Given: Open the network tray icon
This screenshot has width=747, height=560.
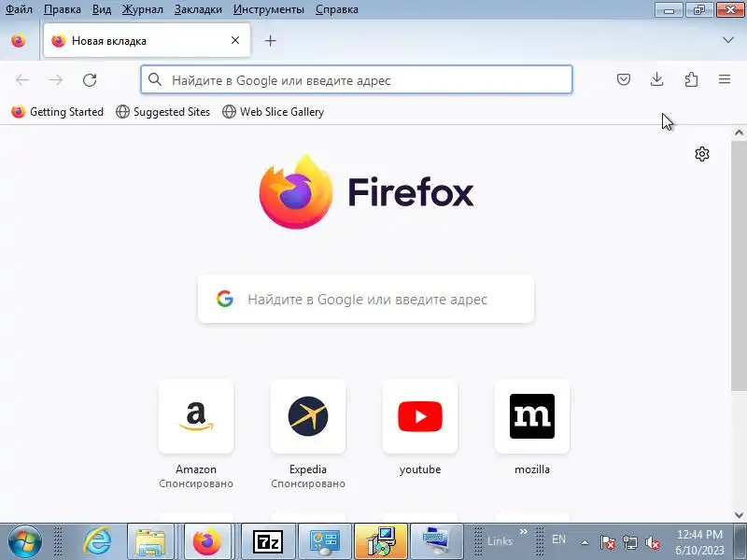Looking at the screenshot, I should click(629, 542).
